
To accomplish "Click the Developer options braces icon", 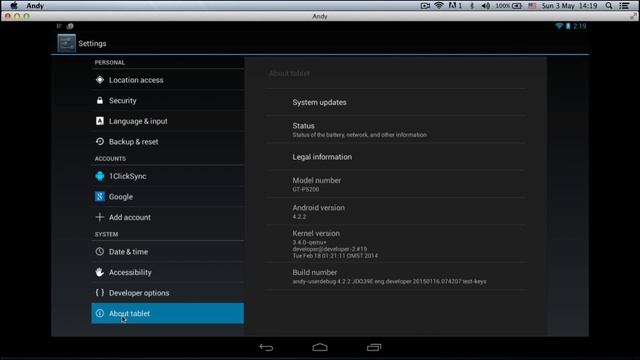I will [100, 292].
